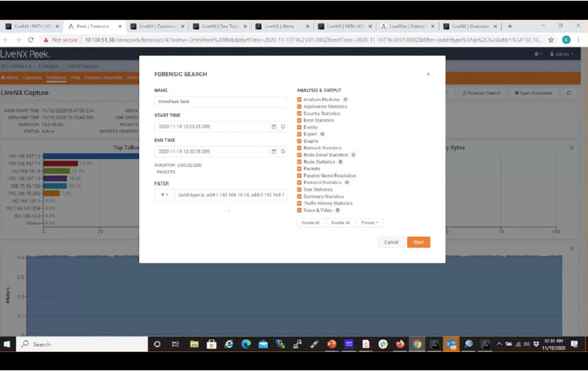Open the Start Time calendar picker

tap(274, 127)
